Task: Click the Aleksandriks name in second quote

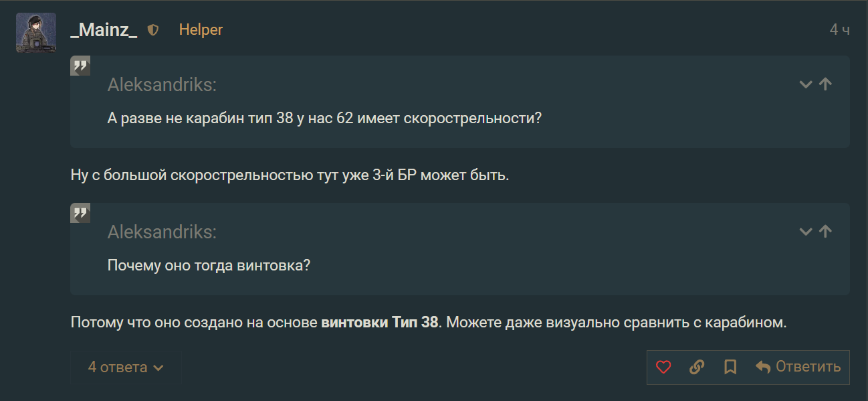Action: click(x=162, y=232)
